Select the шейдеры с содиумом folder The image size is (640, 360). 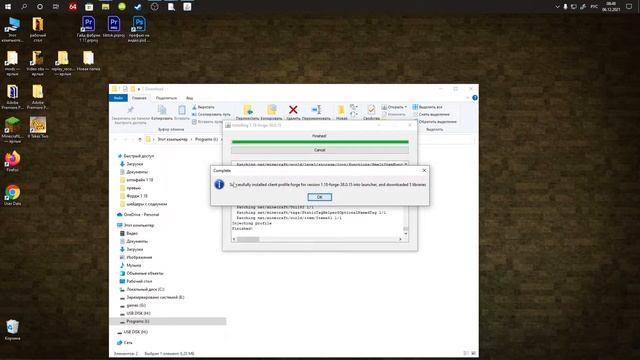tap(147, 204)
